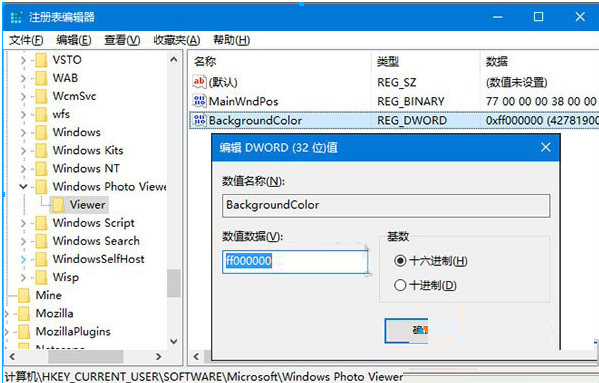
Task: Open the 收藏夹(A) menu
Action: 176,40
